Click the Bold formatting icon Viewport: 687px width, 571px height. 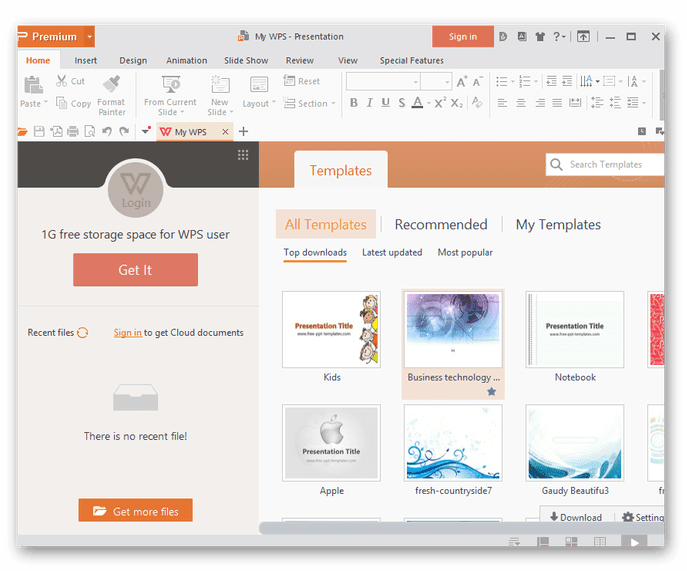352,103
